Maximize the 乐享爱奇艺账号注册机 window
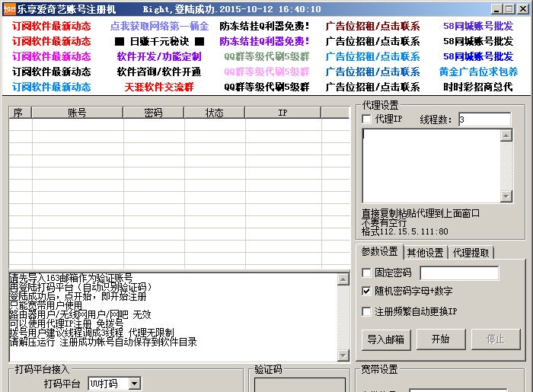The image size is (533, 392). [509, 9]
